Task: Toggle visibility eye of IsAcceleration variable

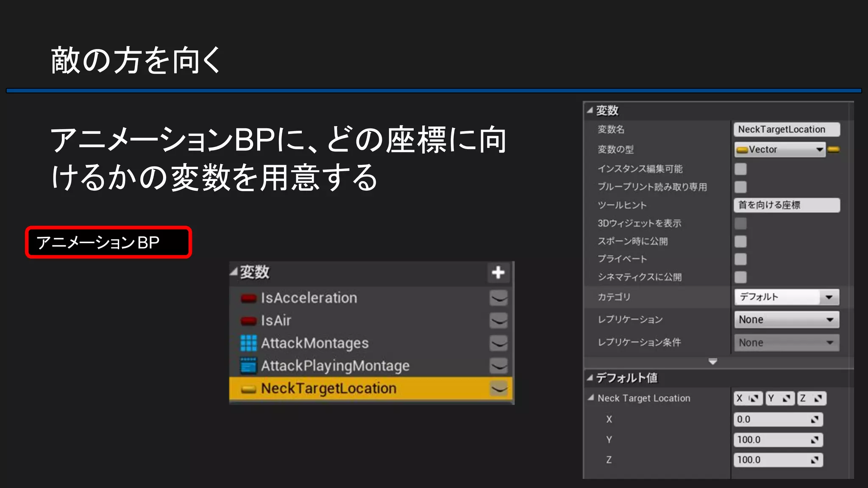Action: 498,298
